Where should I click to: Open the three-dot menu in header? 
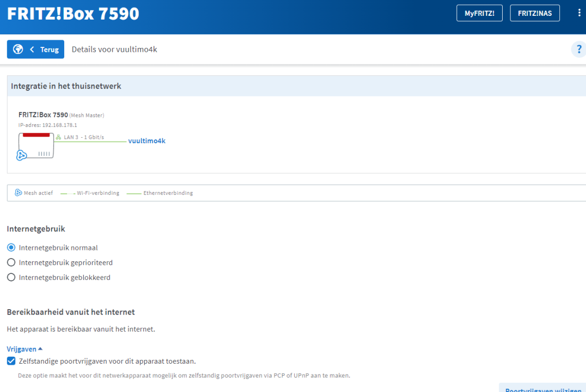[579, 13]
